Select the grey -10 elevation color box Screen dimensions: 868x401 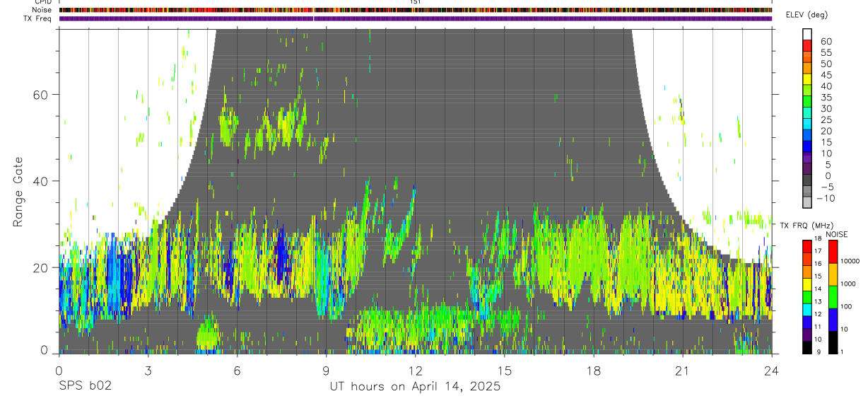coord(807,202)
